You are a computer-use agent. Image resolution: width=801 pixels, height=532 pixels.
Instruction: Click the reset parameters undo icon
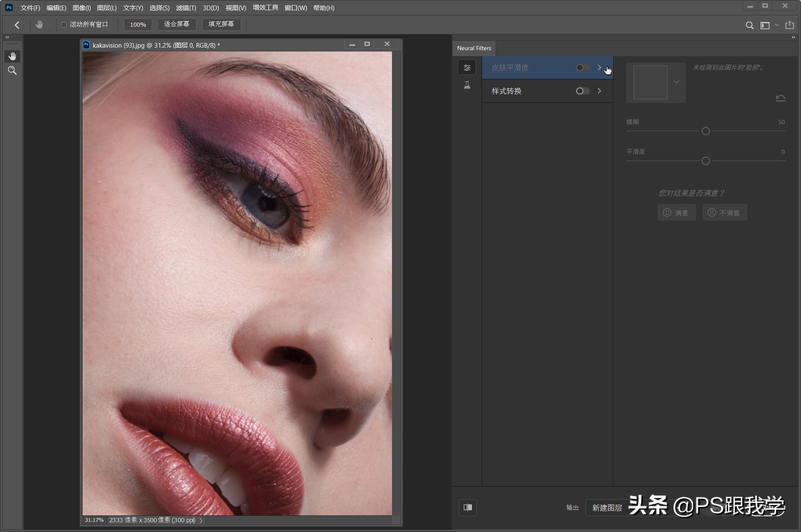click(x=780, y=98)
